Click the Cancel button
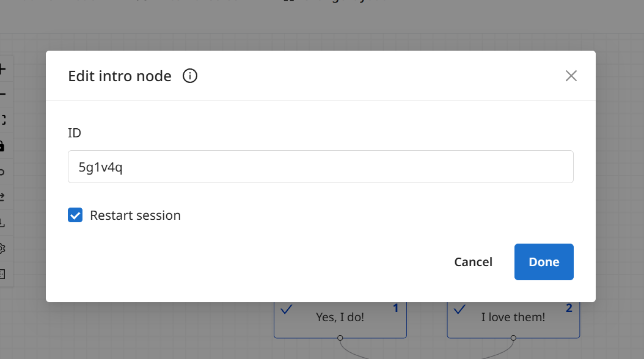 tap(473, 262)
